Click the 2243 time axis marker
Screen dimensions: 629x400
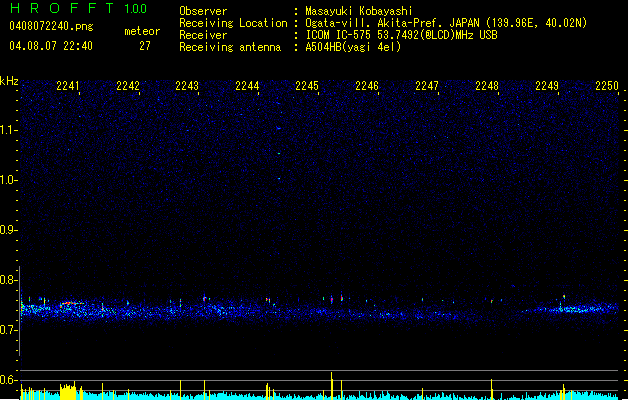(x=187, y=86)
